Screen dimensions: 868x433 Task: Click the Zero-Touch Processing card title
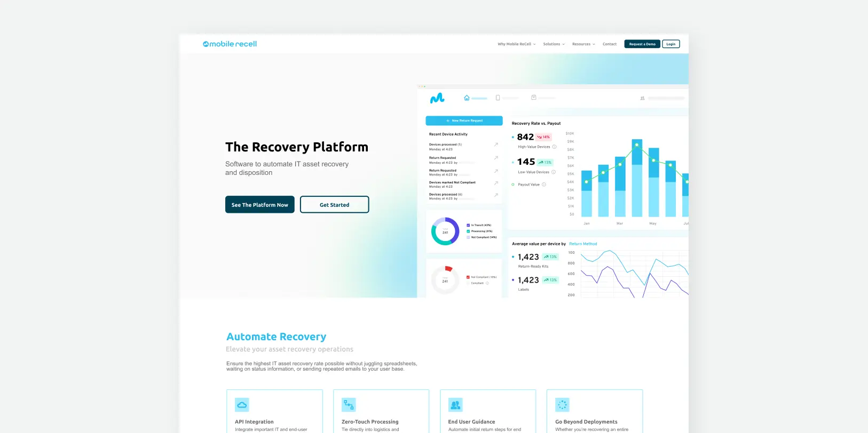[370, 422]
